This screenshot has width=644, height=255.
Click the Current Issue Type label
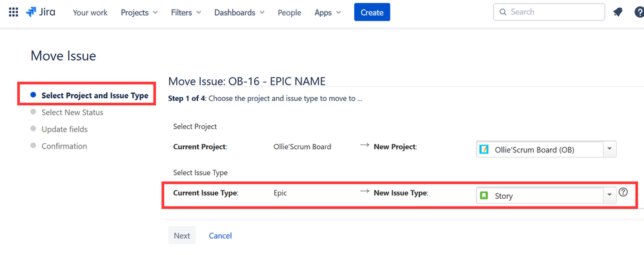click(x=206, y=193)
